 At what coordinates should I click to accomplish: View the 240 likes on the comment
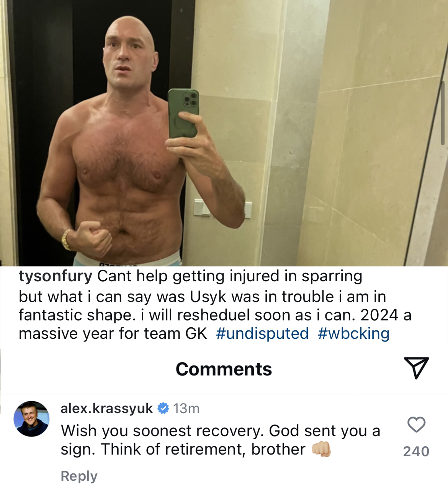(x=416, y=451)
